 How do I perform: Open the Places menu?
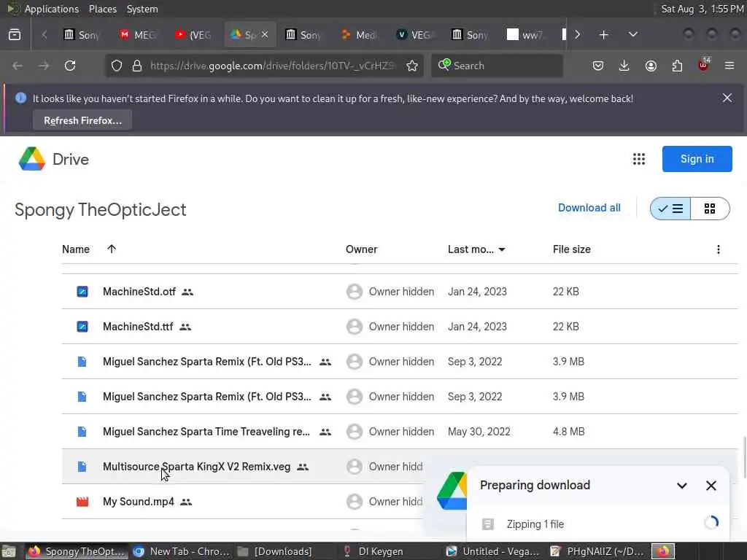[x=103, y=9]
